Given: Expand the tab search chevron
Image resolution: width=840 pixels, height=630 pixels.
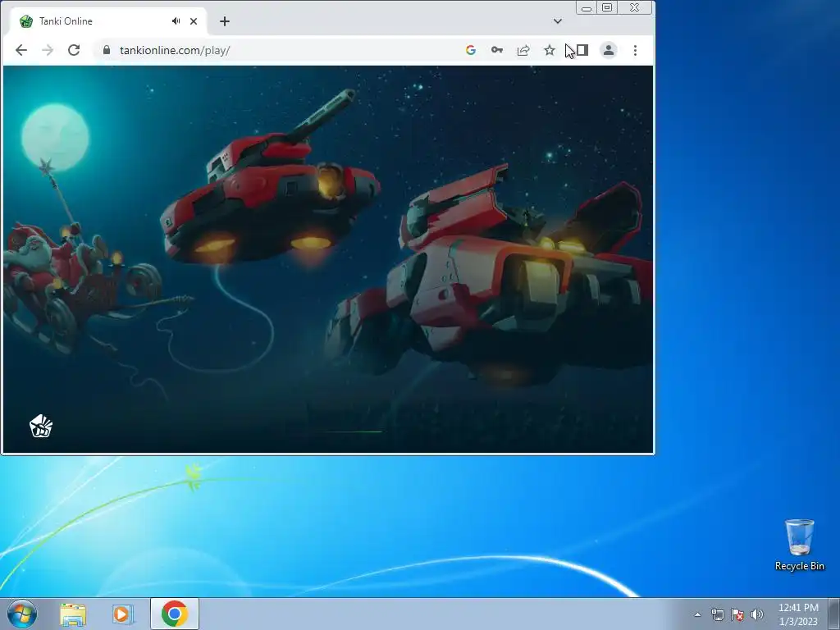Looking at the screenshot, I should [558, 21].
